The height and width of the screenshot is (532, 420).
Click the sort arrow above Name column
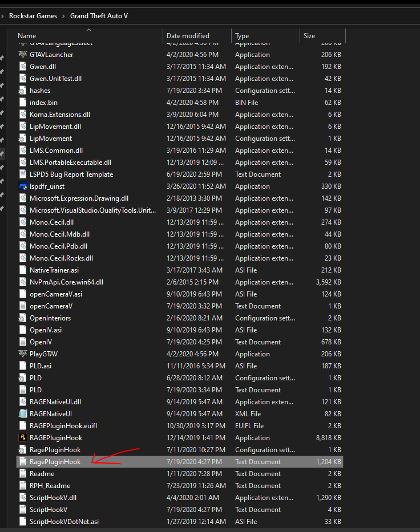[x=88, y=30]
